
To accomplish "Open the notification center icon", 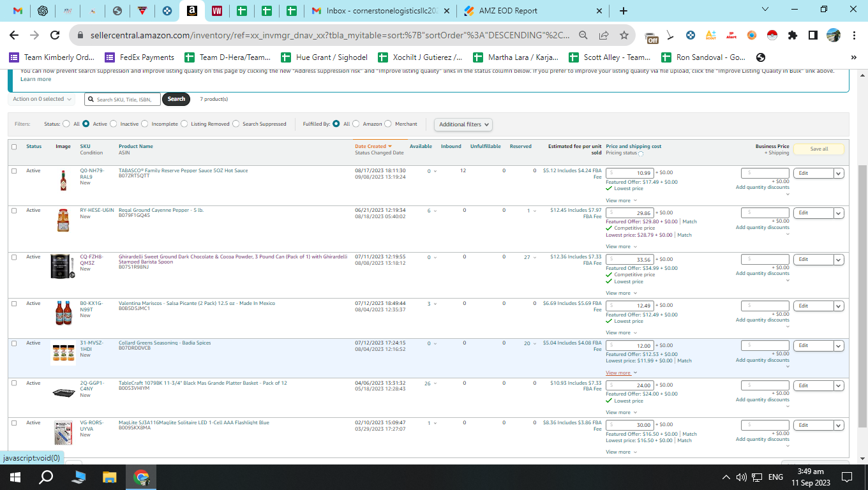I will click(847, 477).
